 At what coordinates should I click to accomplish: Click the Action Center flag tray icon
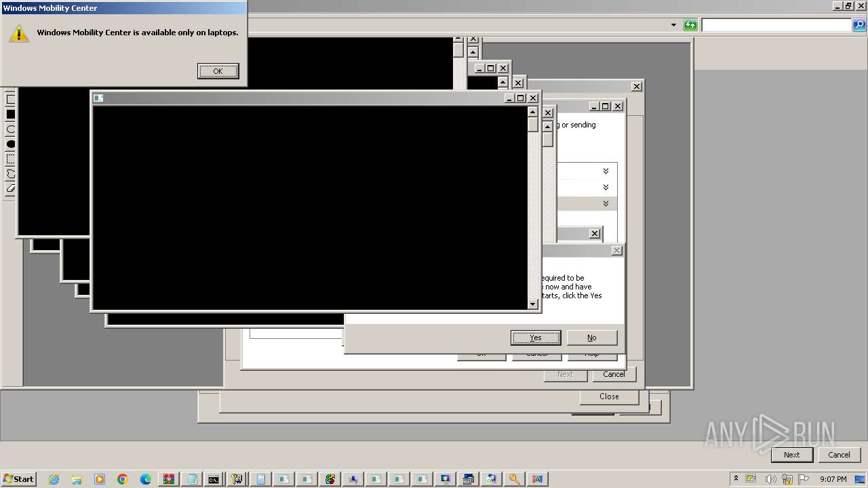click(804, 479)
